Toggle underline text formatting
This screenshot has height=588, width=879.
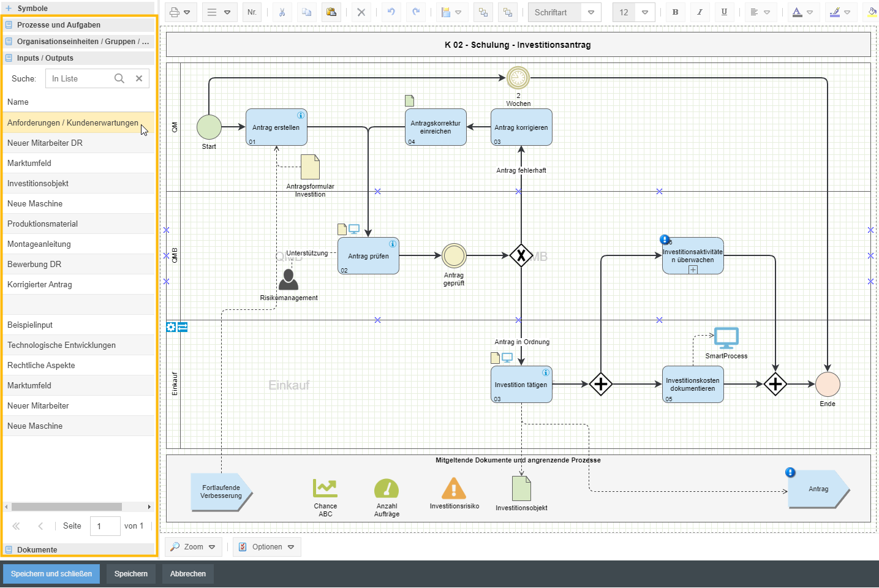(x=724, y=12)
